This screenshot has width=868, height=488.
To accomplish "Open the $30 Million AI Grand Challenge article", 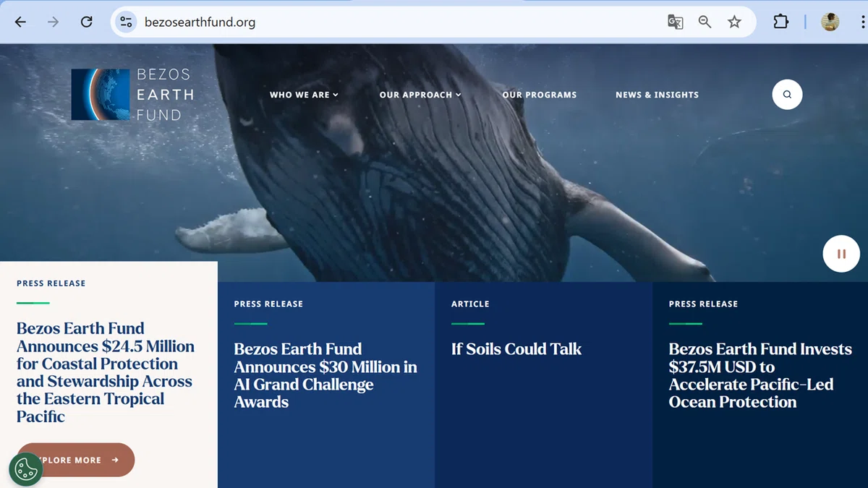I will [325, 375].
